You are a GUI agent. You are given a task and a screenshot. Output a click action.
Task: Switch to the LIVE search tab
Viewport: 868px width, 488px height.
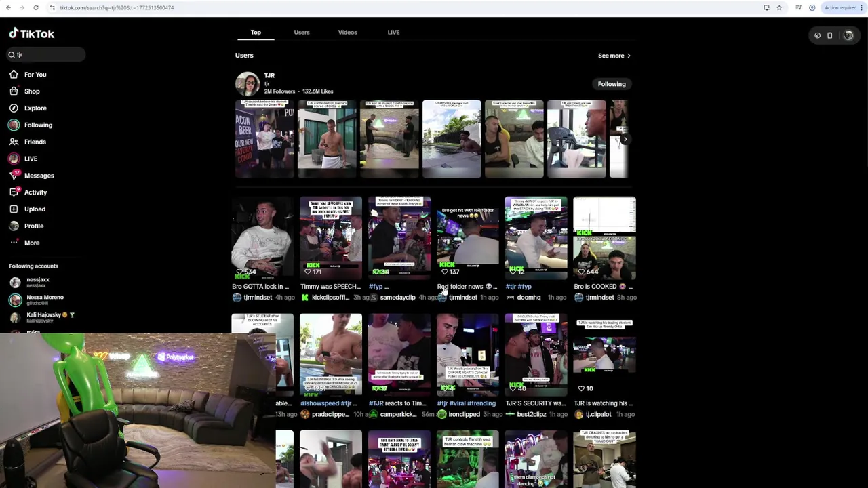393,32
